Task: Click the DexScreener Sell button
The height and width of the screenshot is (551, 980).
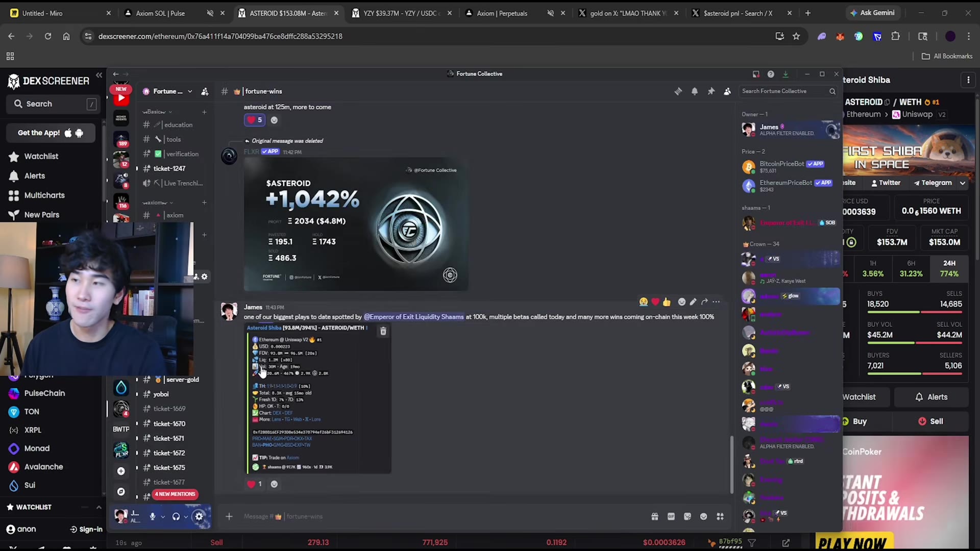Action: pyautogui.click(x=930, y=421)
